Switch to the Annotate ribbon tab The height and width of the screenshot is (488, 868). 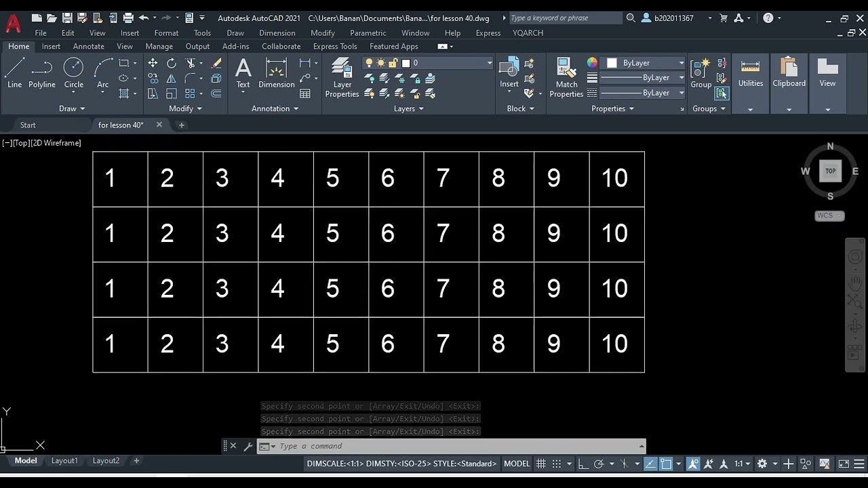89,46
